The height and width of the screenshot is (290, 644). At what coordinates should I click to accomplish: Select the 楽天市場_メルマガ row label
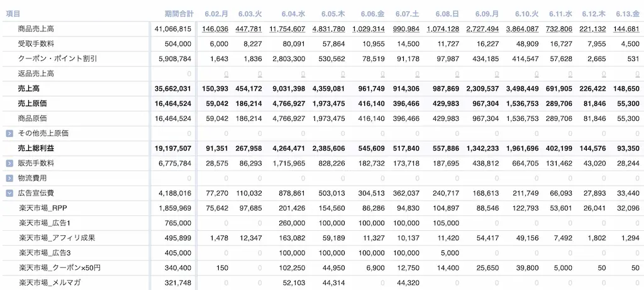pyautogui.click(x=50, y=282)
